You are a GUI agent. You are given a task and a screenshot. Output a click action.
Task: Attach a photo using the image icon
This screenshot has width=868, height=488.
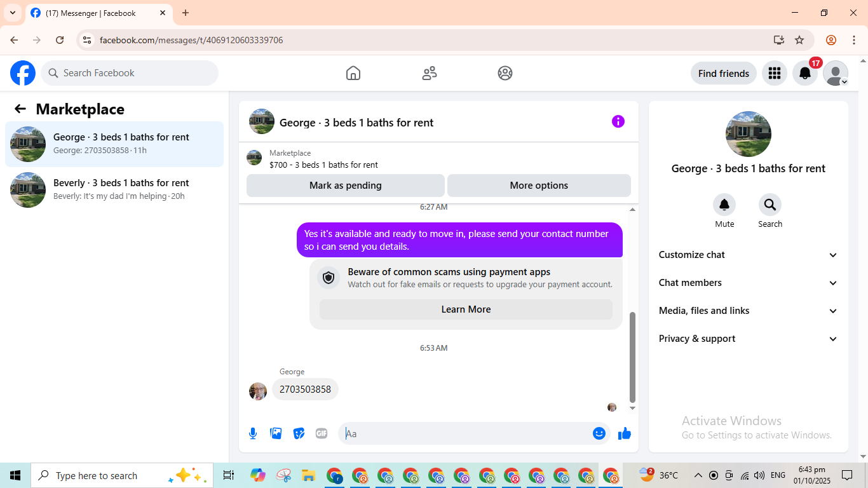(x=276, y=433)
